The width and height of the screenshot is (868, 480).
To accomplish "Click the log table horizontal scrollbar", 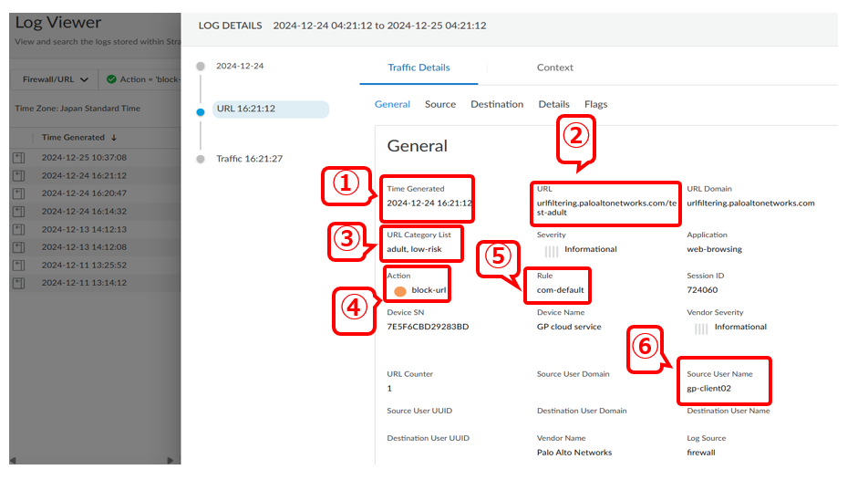I will click(91, 460).
